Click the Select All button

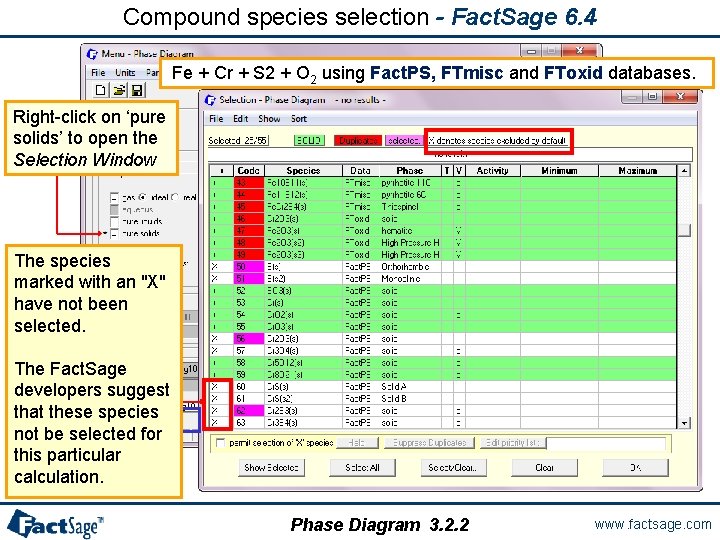click(x=362, y=467)
